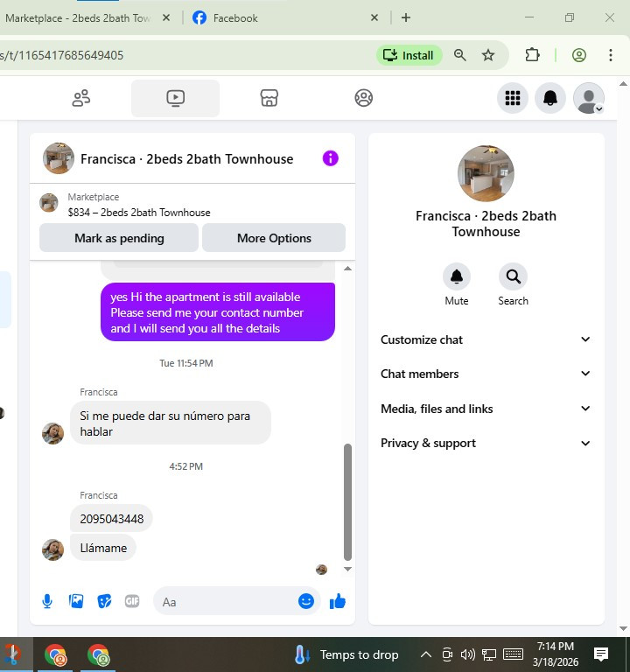
Task: Open the Groups icon in top nav
Action: coord(363,98)
